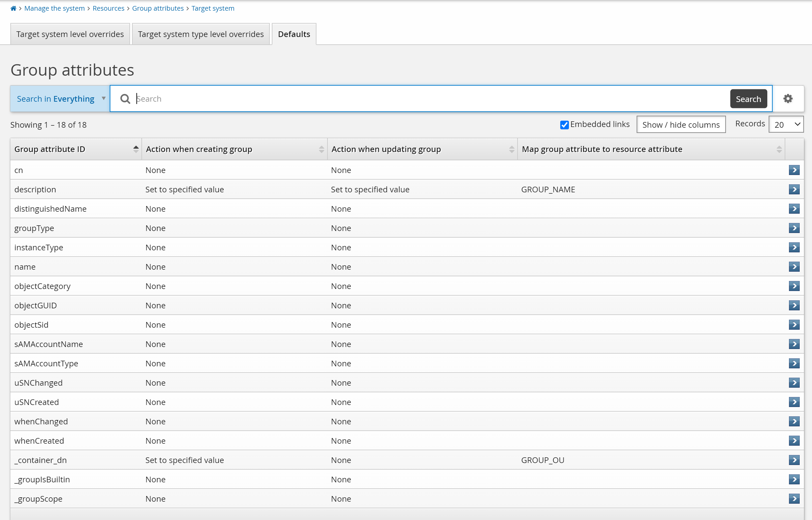Open the sAMAccountName row arrow icon
Viewport: 812px width, 520px height.
click(x=794, y=344)
